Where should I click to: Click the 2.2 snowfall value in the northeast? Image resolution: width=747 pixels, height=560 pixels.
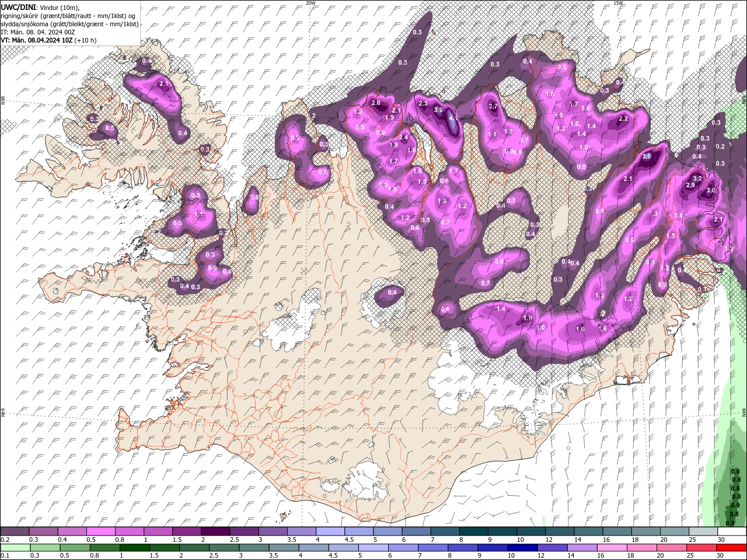pyautogui.click(x=623, y=119)
